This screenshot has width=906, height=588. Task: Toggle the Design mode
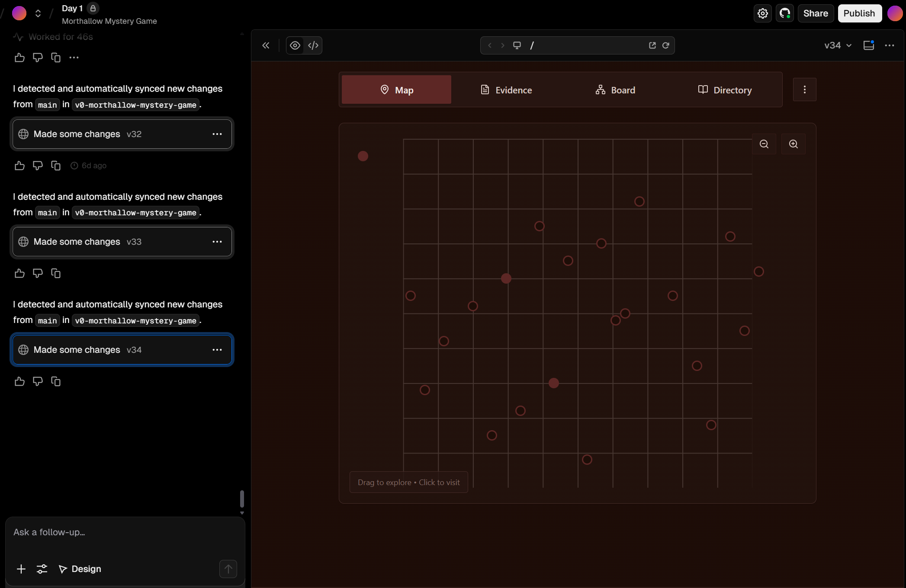coord(80,569)
